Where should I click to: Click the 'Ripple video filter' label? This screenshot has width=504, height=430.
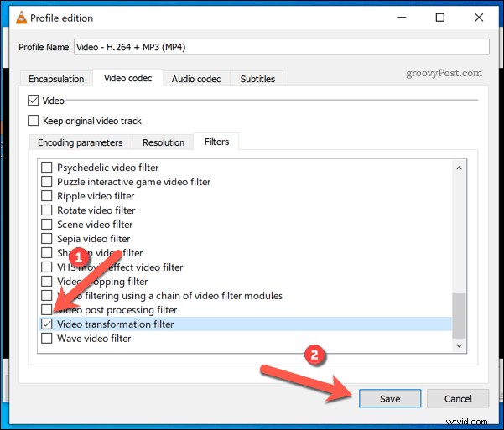coord(96,196)
